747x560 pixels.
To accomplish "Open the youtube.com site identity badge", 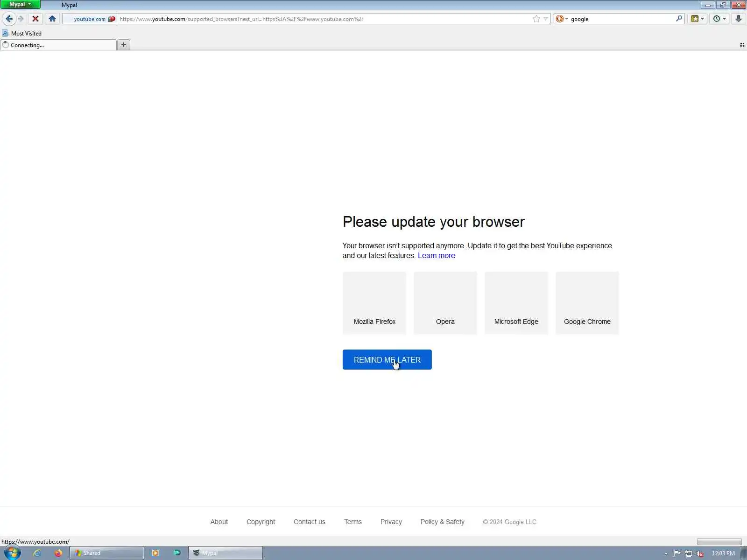I will pos(90,19).
